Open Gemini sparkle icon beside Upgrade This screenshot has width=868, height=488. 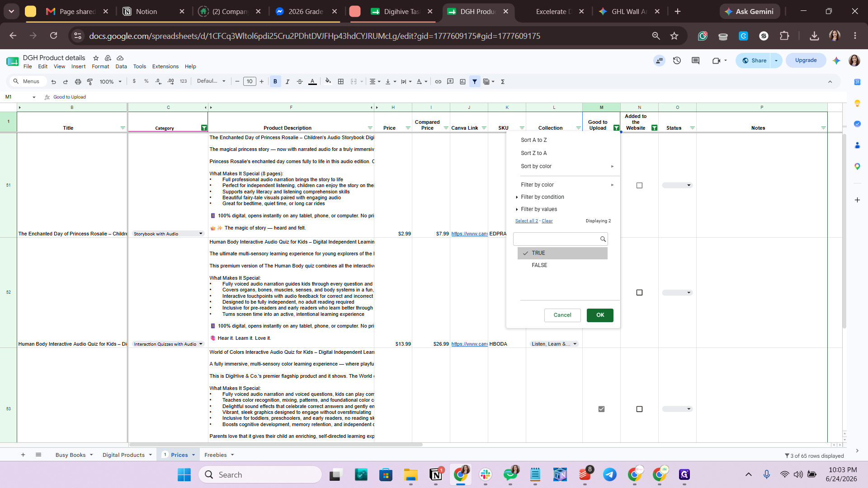836,61
